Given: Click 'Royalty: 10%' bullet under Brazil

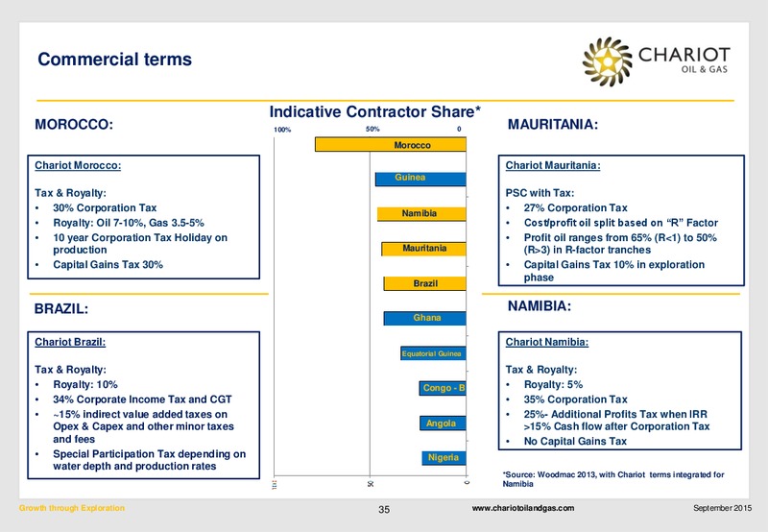Looking at the screenshot, I should tap(85, 384).
